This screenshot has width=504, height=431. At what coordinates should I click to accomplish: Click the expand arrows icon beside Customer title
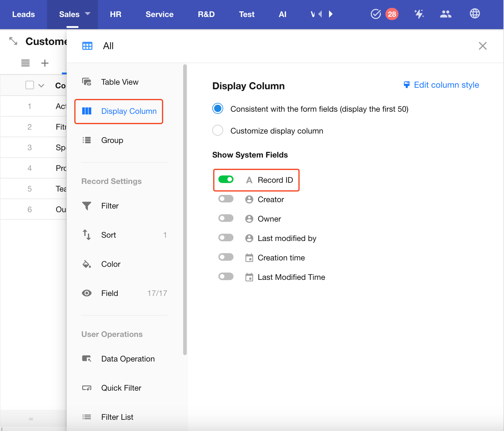(13, 41)
